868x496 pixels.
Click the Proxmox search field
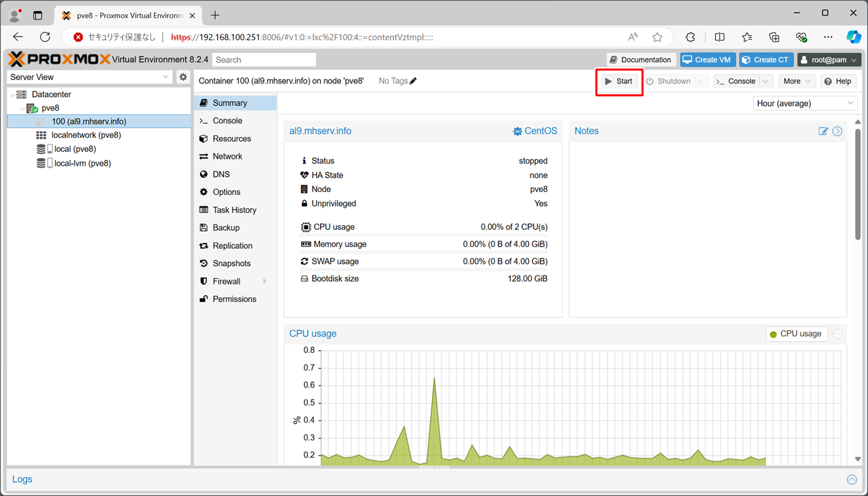[x=264, y=60]
